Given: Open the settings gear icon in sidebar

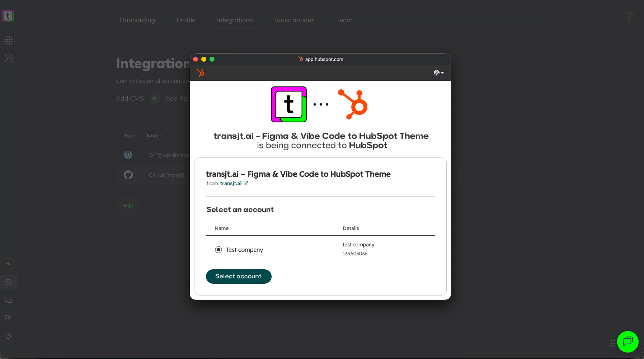Looking at the screenshot, I should (x=8, y=282).
